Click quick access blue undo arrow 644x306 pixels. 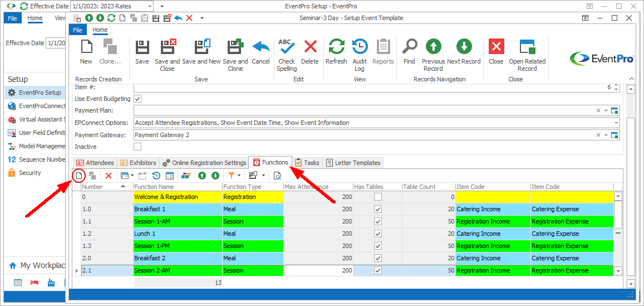pyautogui.click(x=178, y=18)
